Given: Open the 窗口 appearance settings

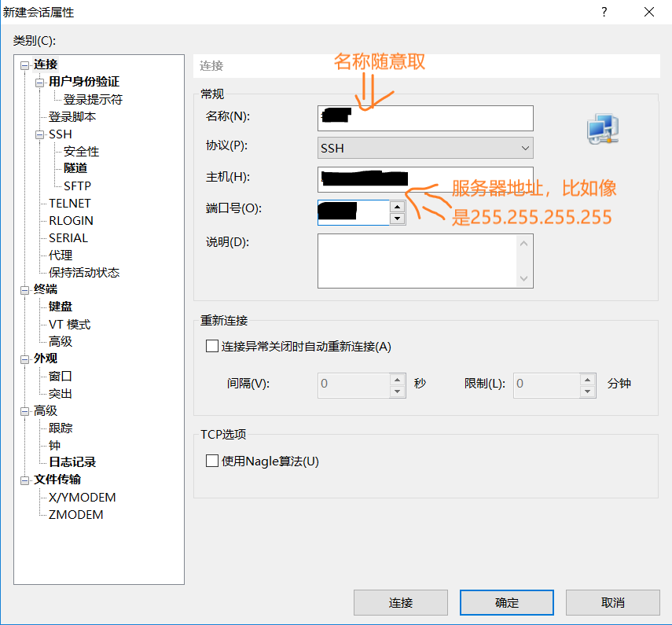Looking at the screenshot, I should [x=61, y=376].
